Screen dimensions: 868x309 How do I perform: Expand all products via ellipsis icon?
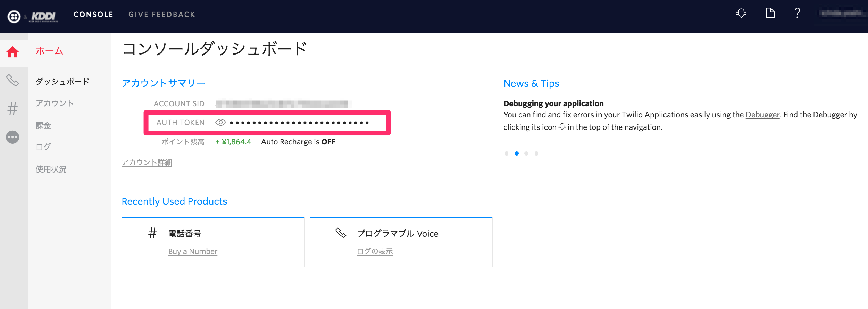click(13, 137)
